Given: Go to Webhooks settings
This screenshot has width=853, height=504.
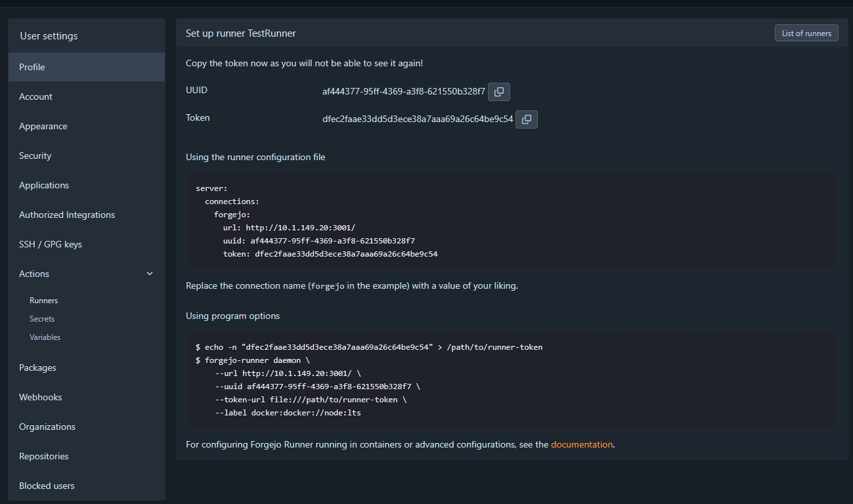Looking at the screenshot, I should 87,397.
